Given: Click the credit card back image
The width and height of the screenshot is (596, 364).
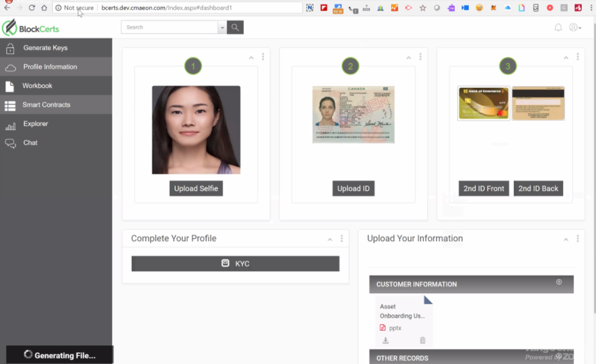Looking at the screenshot, I should [538, 103].
